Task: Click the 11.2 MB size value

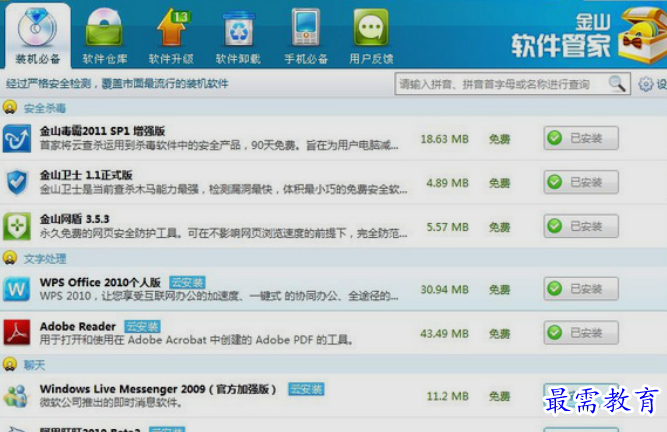Action: click(448, 396)
